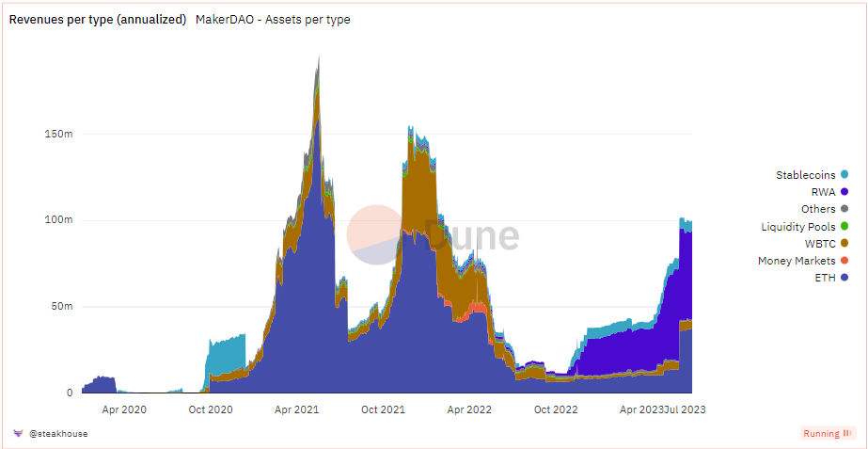Viewport: 868px width, 449px height.
Task: Toggle the ETH series label
Action: (x=827, y=278)
